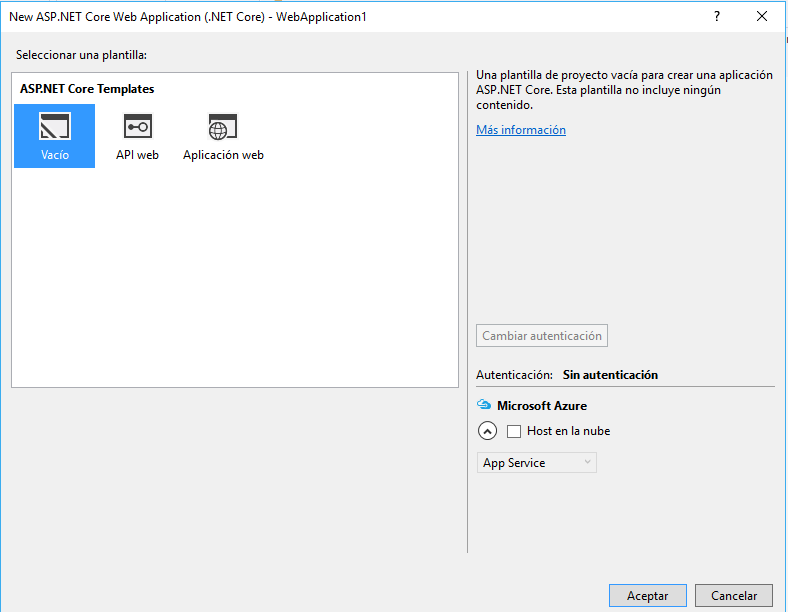Open the Más información link

pos(521,130)
